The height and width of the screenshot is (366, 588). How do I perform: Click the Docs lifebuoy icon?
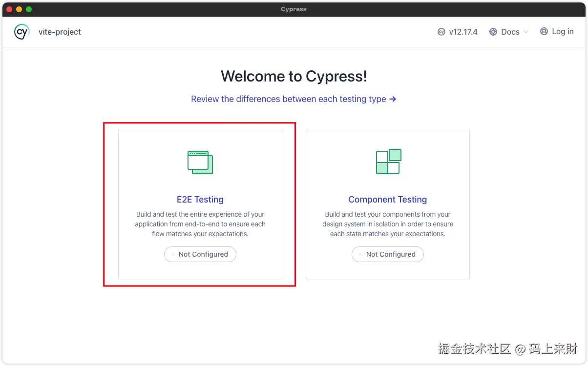point(493,32)
